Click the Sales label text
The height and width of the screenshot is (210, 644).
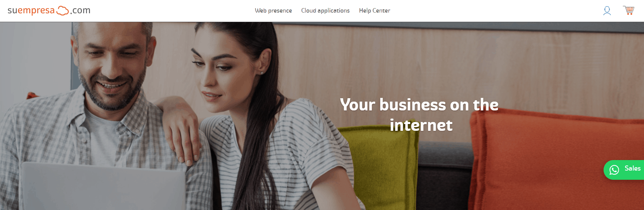(632, 169)
